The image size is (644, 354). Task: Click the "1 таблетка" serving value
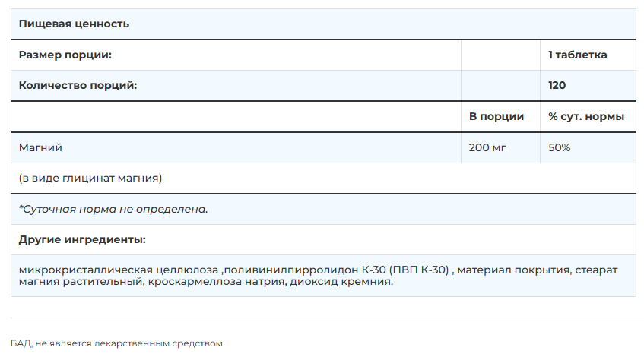[x=577, y=55]
